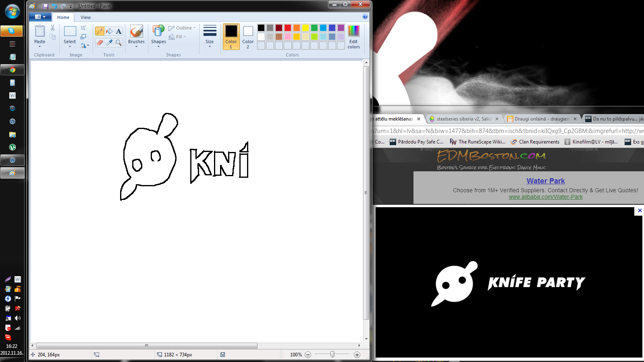Click the Brushes tool icon
Viewport: 644px width, 362px height.
point(137,31)
